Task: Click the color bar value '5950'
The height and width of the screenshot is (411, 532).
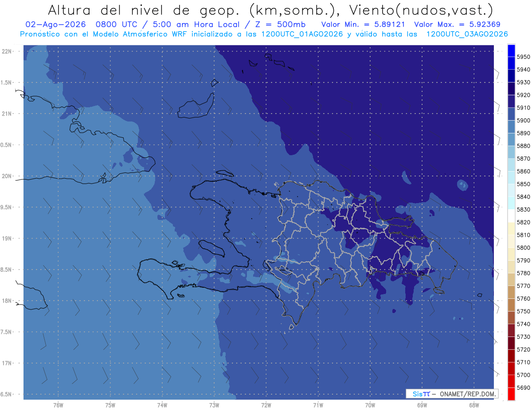Action: click(523, 57)
